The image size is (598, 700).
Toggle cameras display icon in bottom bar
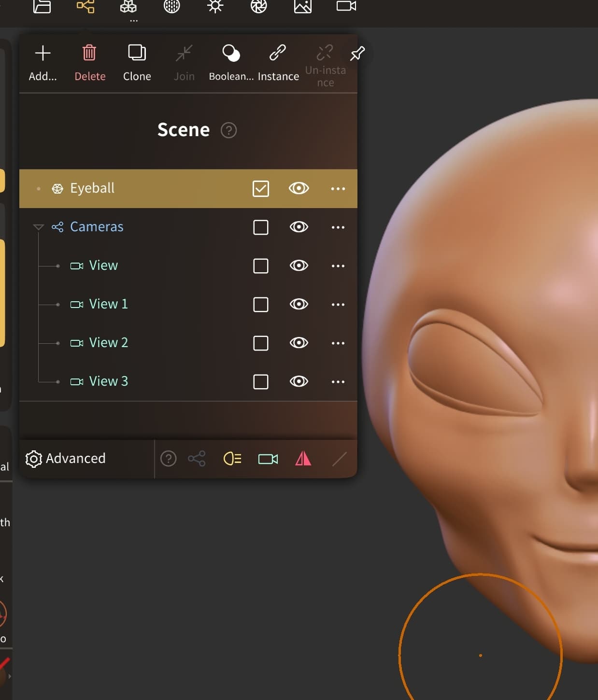268,459
